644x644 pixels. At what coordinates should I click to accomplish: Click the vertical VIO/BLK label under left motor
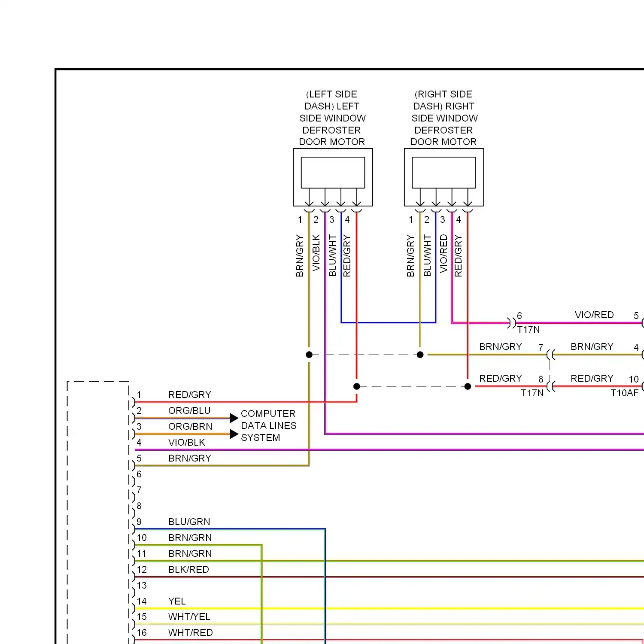(x=316, y=253)
